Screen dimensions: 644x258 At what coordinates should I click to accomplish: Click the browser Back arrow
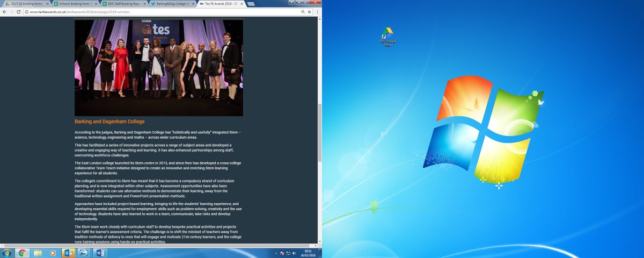(4, 11)
